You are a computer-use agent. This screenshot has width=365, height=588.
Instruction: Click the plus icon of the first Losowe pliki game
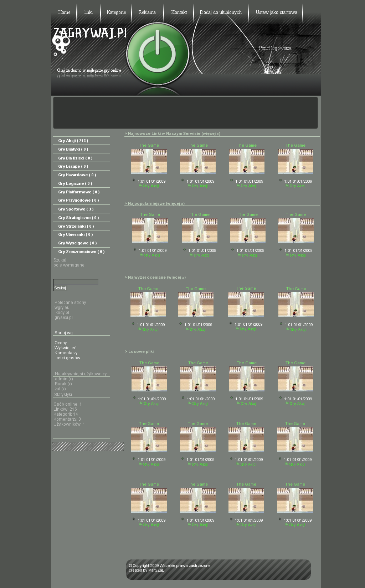click(134, 398)
